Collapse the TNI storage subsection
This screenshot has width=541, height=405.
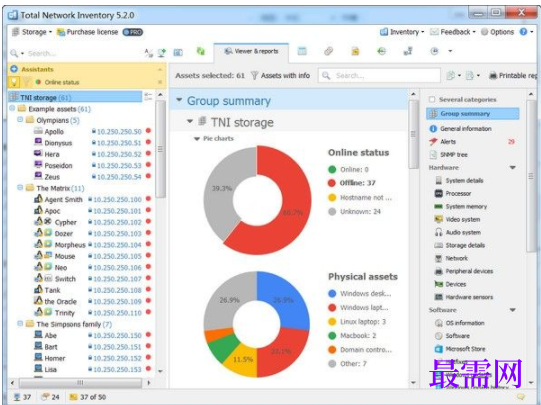190,121
